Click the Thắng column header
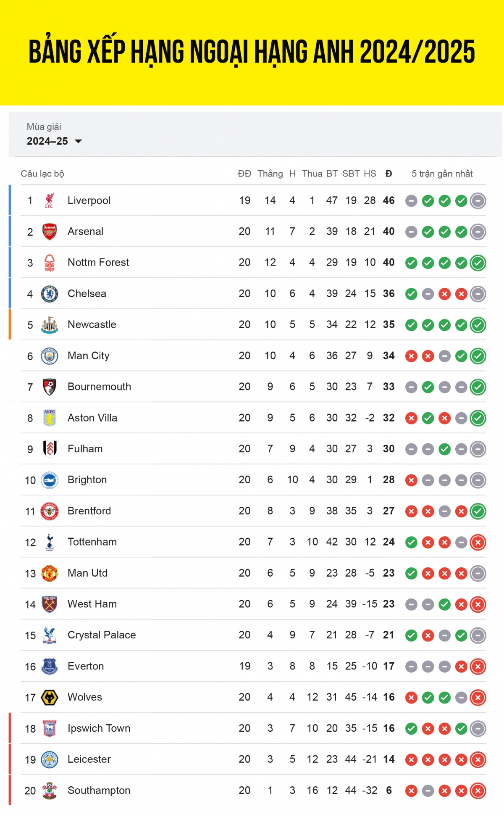This screenshot has width=504, height=817. click(x=270, y=174)
